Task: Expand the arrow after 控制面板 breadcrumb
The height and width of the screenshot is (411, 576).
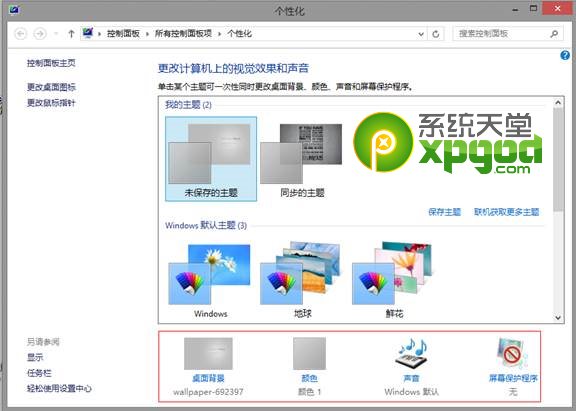Action: coord(147,34)
